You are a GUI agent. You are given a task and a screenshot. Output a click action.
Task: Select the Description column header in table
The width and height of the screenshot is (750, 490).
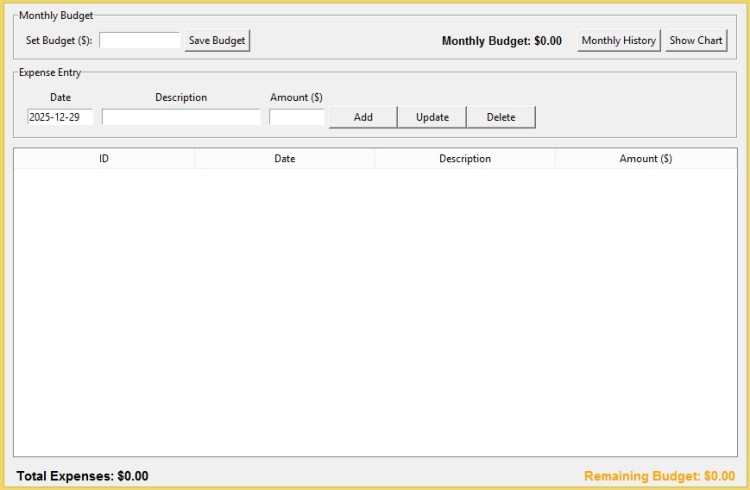tap(465, 159)
